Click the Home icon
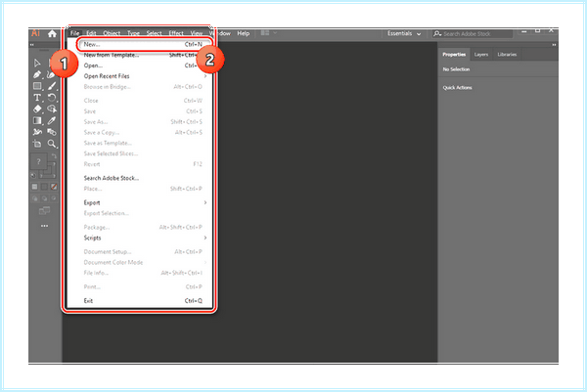 52,33
